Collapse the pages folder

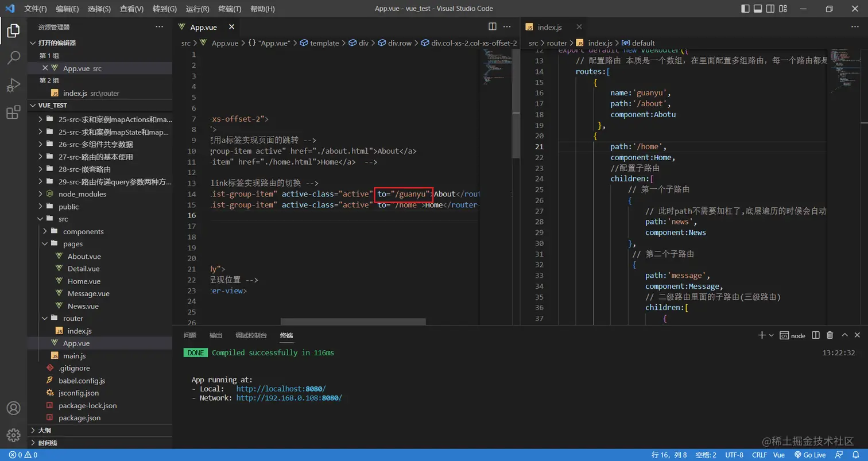[x=72, y=244]
